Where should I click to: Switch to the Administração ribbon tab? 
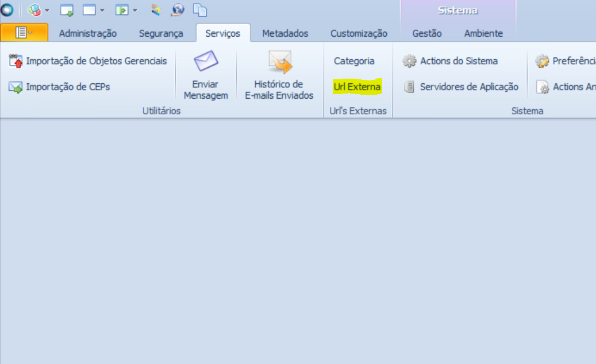[88, 33]
